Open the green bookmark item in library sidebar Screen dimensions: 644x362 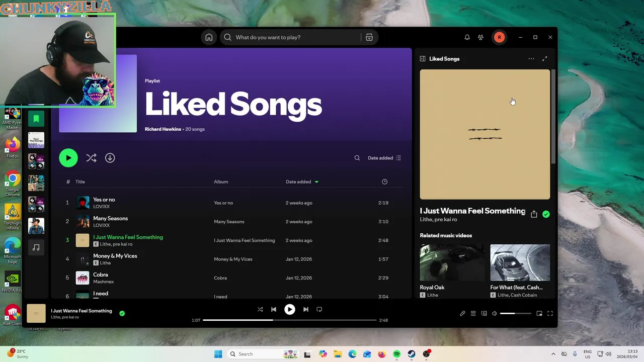click(36, 119)
